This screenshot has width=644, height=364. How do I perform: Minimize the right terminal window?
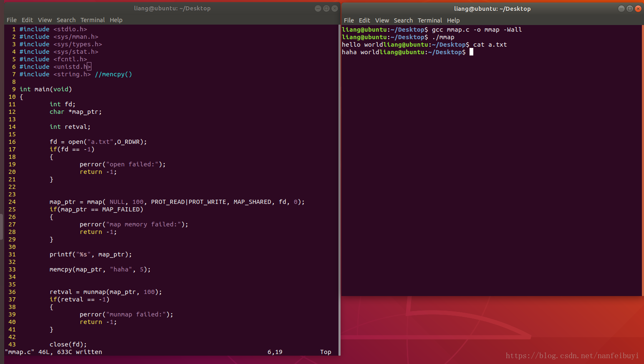(x=621, y=9)
